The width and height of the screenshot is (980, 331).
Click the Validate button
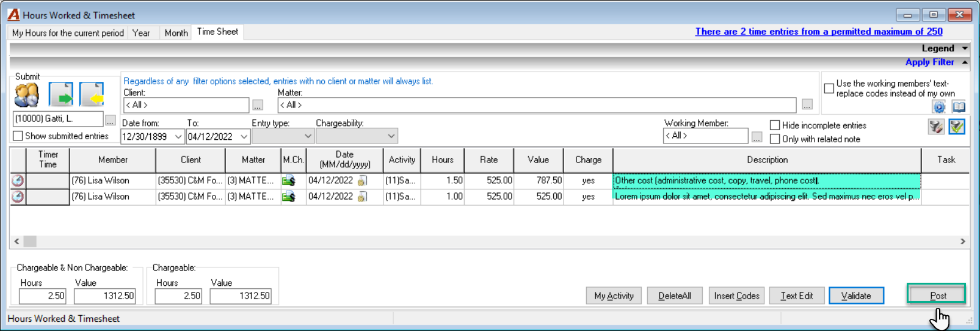pos(856,296)
